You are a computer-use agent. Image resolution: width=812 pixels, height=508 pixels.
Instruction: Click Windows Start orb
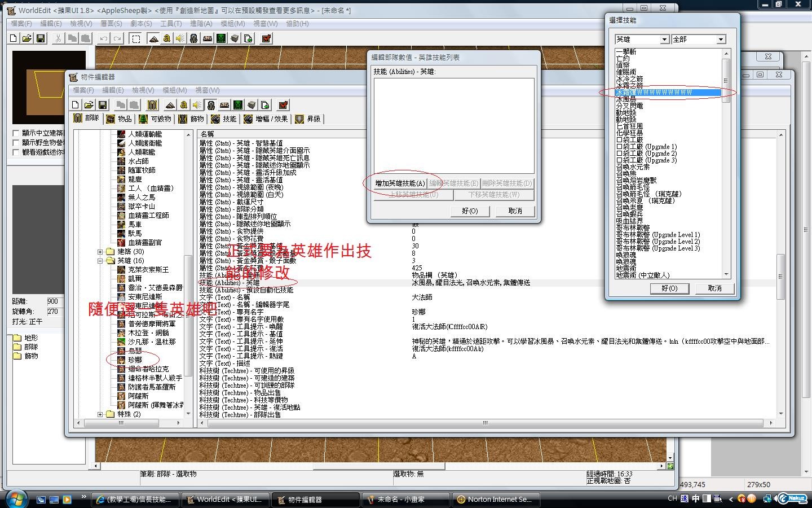15,499
